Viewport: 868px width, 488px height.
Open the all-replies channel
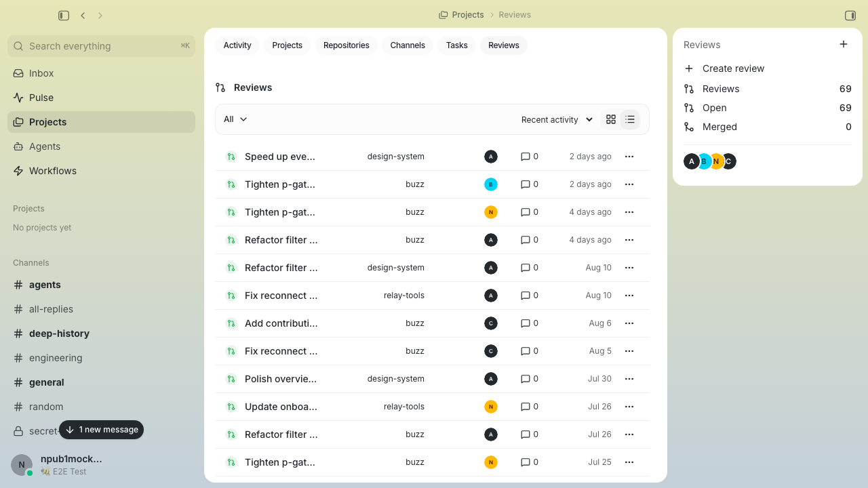tap(102, 309)
